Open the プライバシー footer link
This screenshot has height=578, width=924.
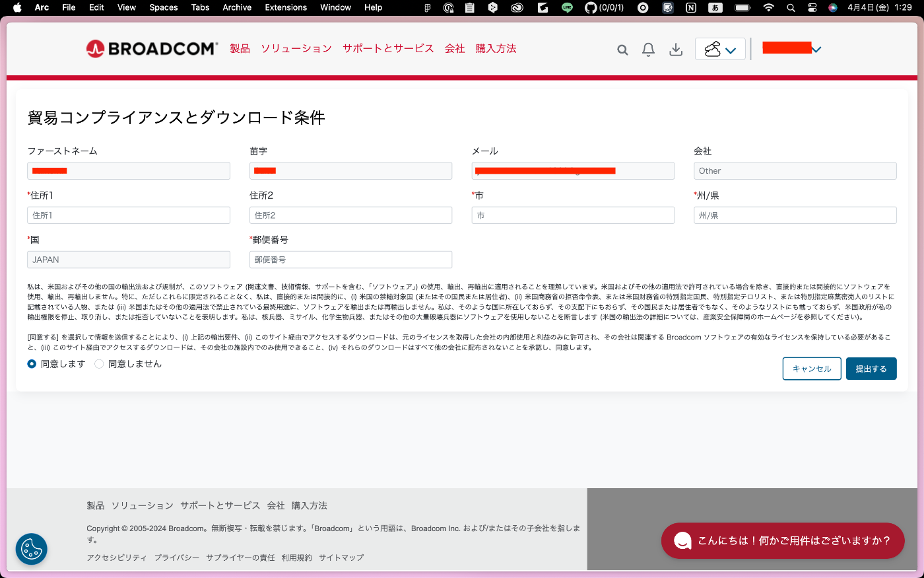(177, 558)
